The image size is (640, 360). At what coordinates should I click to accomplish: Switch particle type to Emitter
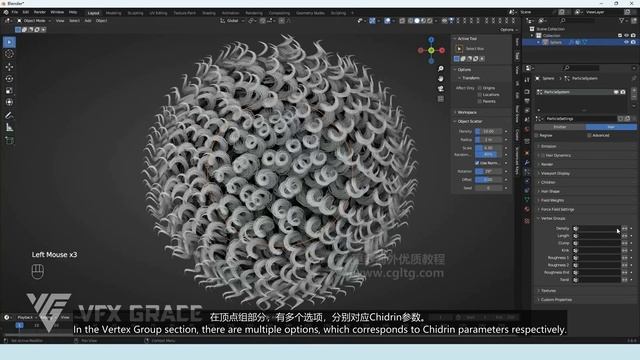point(560,127)
